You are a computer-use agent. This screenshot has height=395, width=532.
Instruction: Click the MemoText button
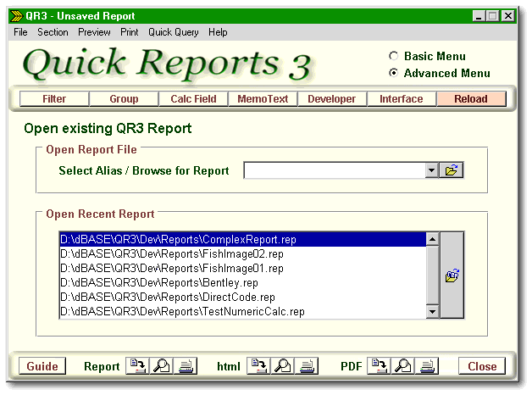pos(263,98)
